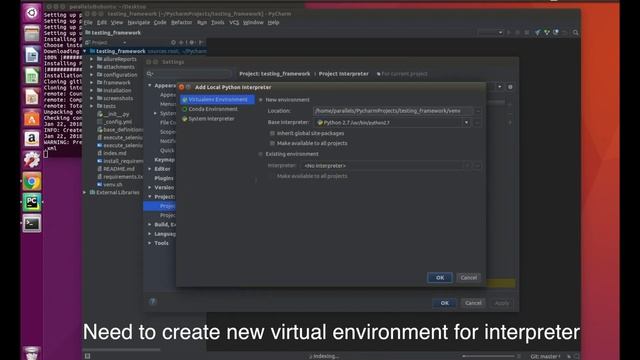Click OK in Settings dialog
This screenshot has height=360, width=640.
point(444,303)
